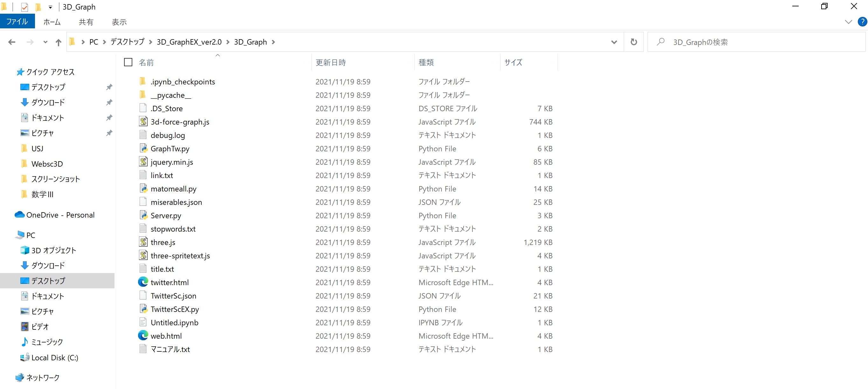Click the back arrow navigation button
Image resolution: width=868 pixels, height=389 pixels.
[x=12, y=42]
